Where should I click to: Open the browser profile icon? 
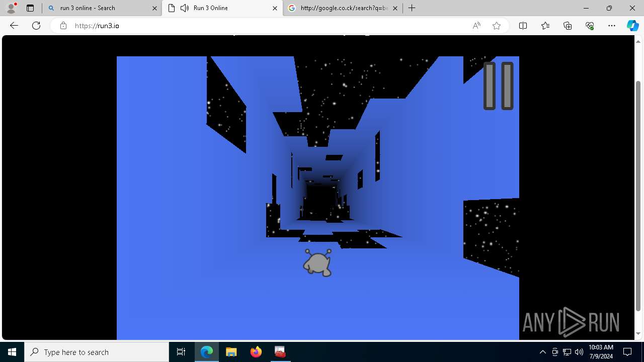(x=11, y=8)
